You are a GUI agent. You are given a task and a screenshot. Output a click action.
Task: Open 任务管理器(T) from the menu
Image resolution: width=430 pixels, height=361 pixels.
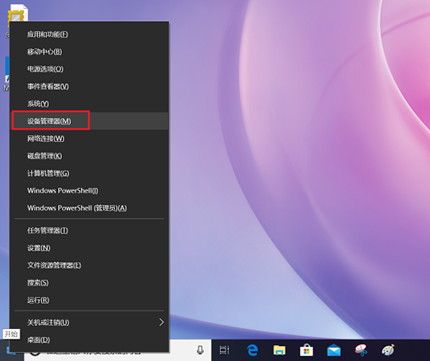pyautogui.click(x=90, y=230)
